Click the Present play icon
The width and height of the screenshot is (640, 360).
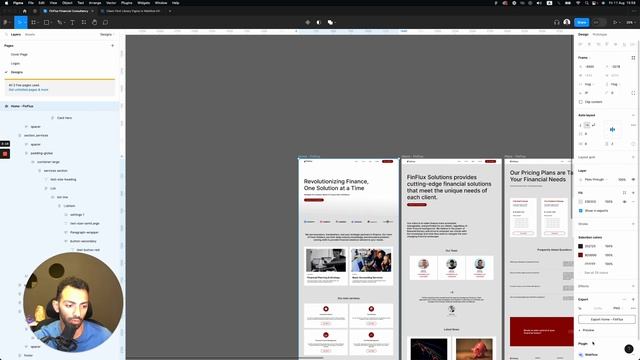(x=616, y=22)
